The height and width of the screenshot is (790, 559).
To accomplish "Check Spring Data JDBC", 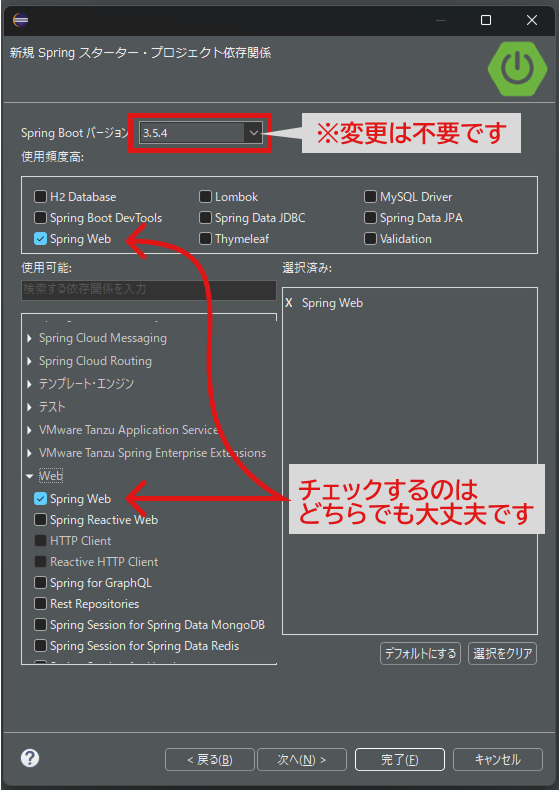I will [205, 218].
